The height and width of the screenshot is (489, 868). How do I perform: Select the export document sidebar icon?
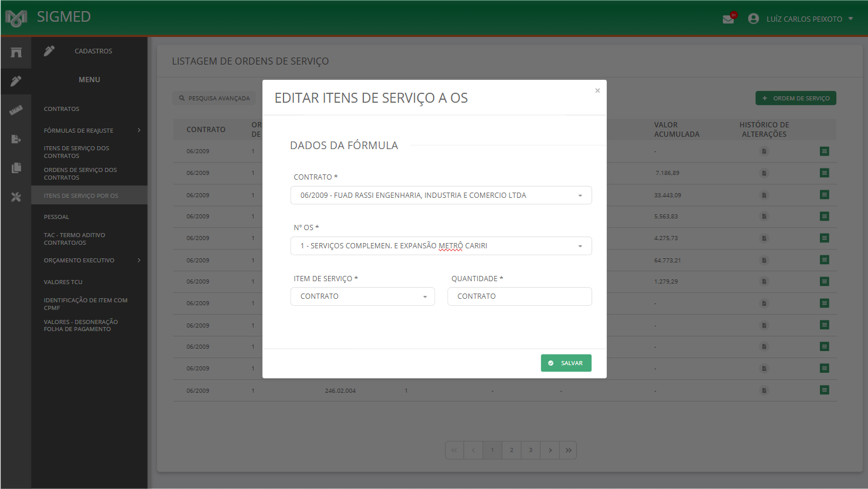tap(16, 139)
